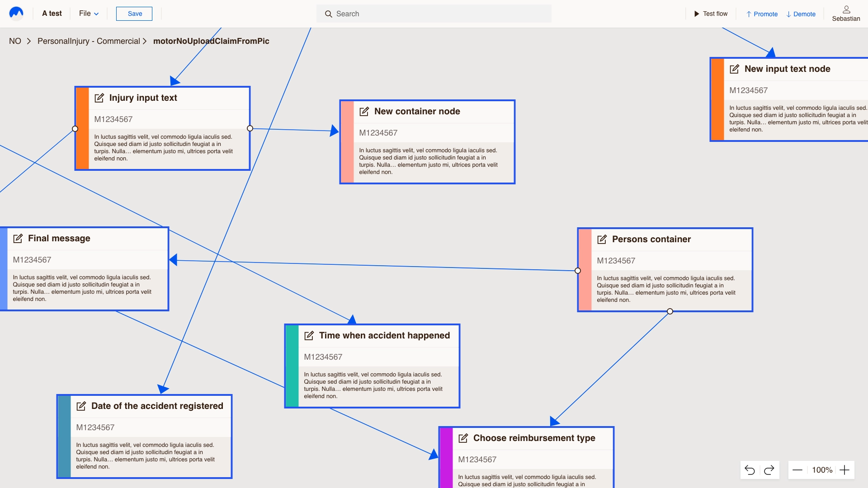The width and height of the screenshot is (868, 488).
Task: Zoom in with the plus button
Action: 844,470
